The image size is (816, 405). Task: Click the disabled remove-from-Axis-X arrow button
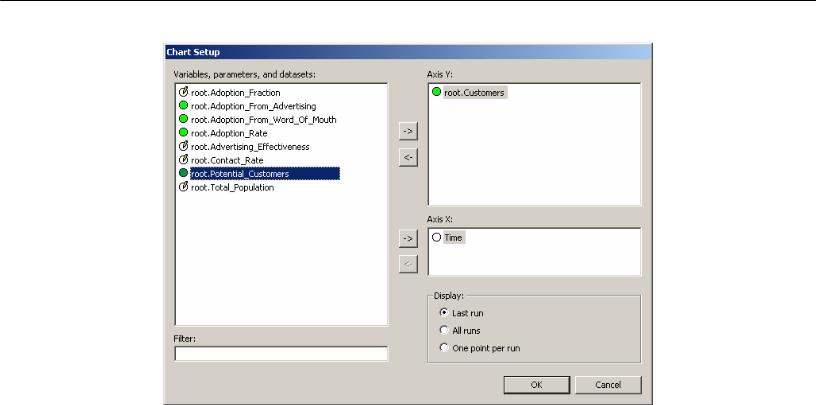409,264
